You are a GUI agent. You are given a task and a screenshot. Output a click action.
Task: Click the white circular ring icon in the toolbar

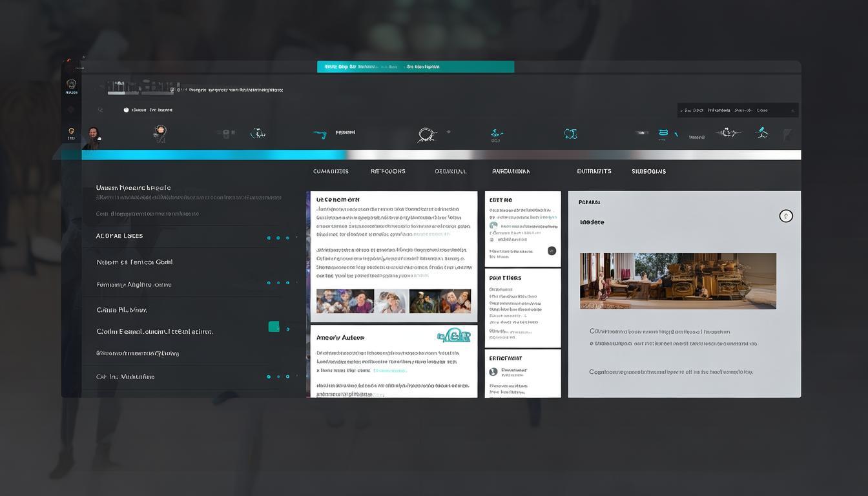coord(426,134)
